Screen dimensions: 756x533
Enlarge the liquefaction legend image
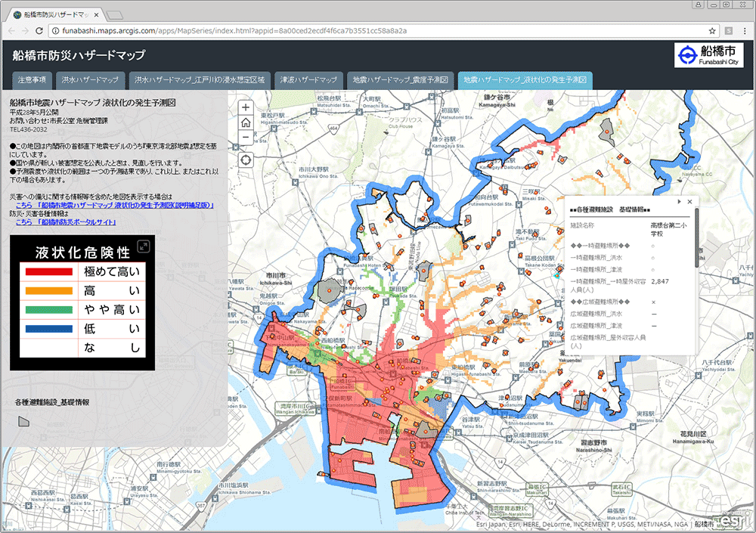tap(143, 246)
